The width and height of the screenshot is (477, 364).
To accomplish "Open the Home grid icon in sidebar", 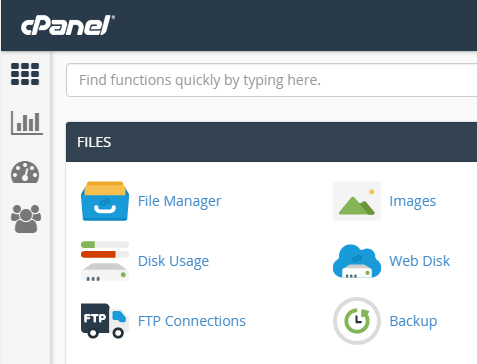I will tap(25, 74).
